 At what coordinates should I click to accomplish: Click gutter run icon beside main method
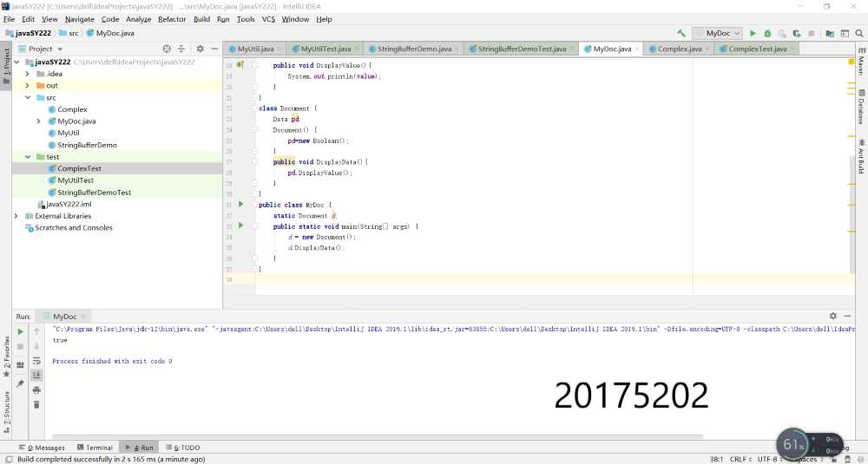240,225
